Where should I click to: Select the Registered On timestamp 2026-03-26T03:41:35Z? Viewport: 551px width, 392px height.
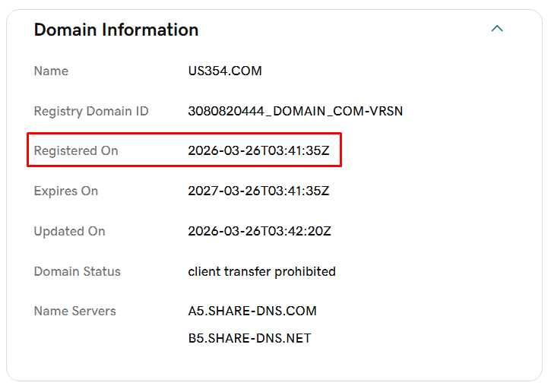pyautogui.click(x=258, y=150)
